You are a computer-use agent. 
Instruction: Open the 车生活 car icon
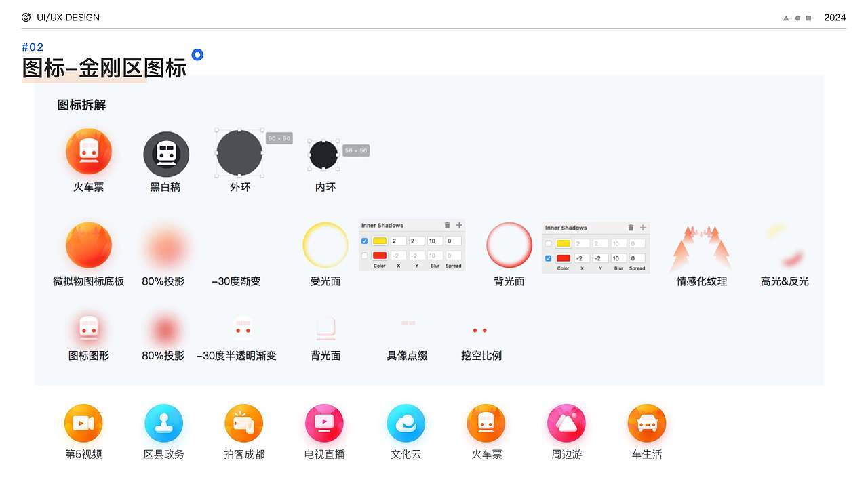[647, 423]
